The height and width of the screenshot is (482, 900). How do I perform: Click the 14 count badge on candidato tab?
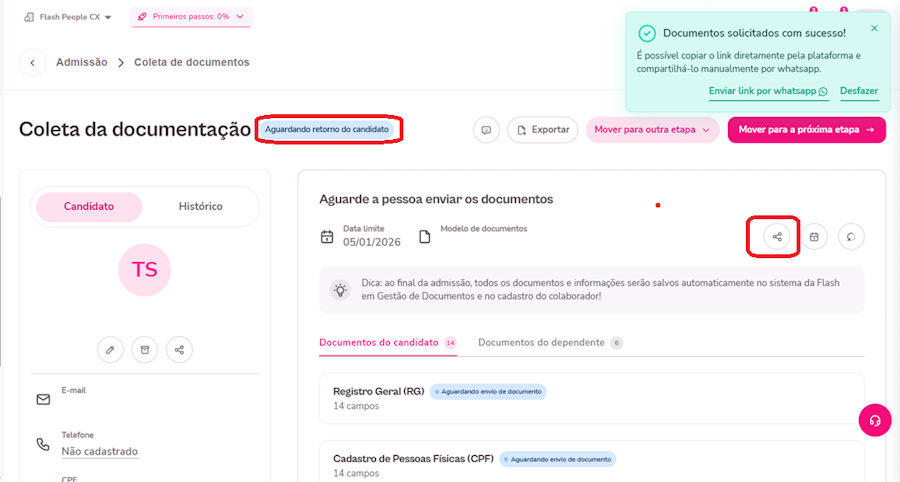451,343
